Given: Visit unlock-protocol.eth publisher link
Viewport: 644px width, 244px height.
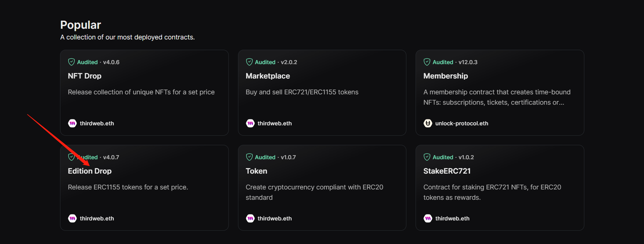Looking at the screenshot, I should [x=462, y=123].
